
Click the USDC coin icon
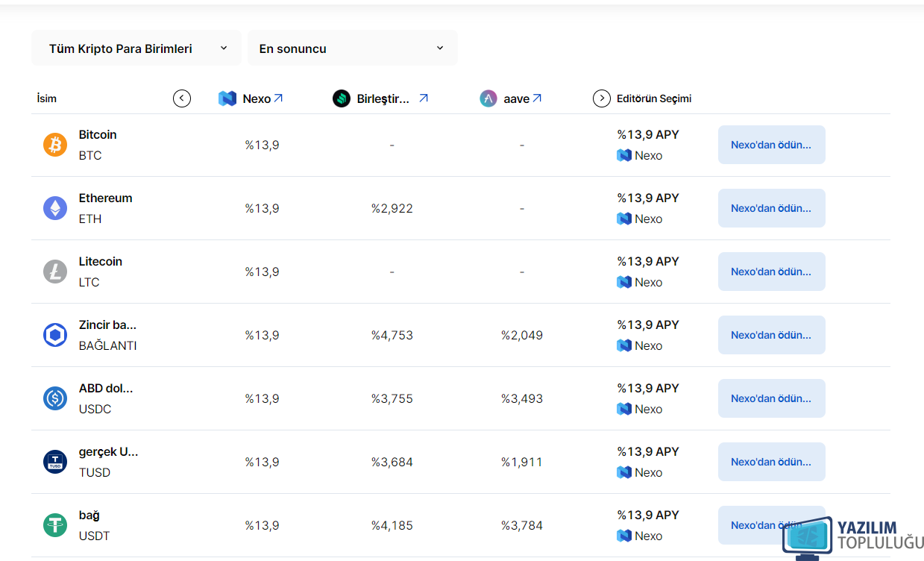tap(55, 398)
